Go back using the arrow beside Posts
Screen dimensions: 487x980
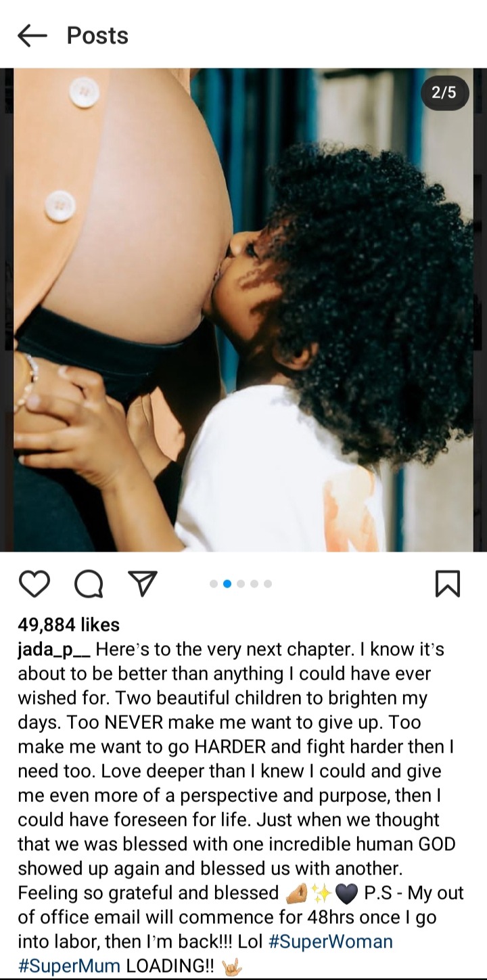[32, 35]
